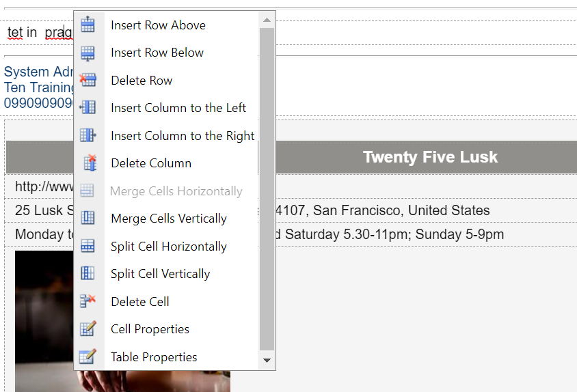Click the context menu scrollbar thumb
This screenshot has height=392, width=577.
point(267,189)
